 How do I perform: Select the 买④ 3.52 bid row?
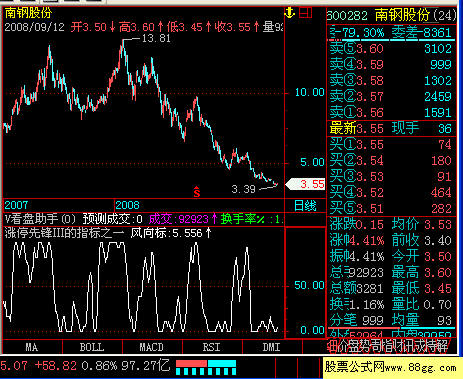click(391, 193)
